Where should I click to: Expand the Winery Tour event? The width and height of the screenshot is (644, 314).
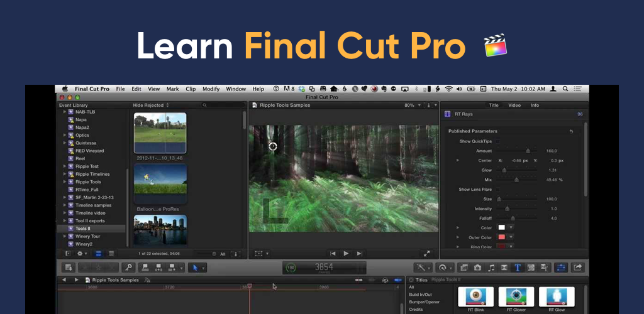point(65,237)
